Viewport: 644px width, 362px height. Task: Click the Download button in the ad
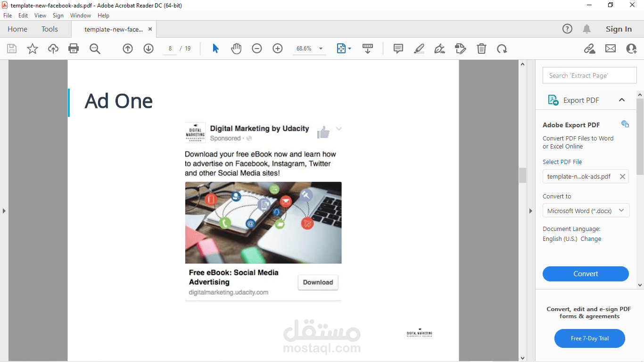pos(318,282)
